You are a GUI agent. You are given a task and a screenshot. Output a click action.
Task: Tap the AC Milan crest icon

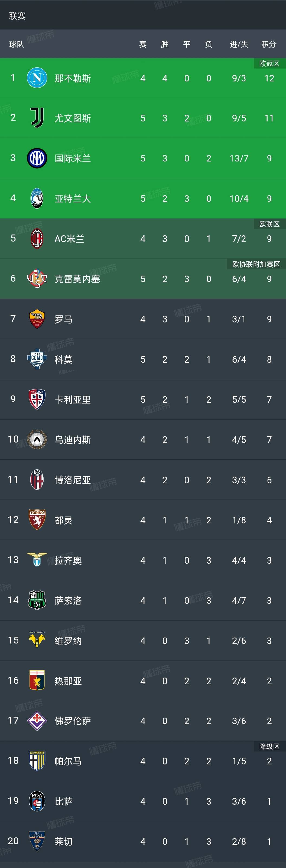(37, 239)
